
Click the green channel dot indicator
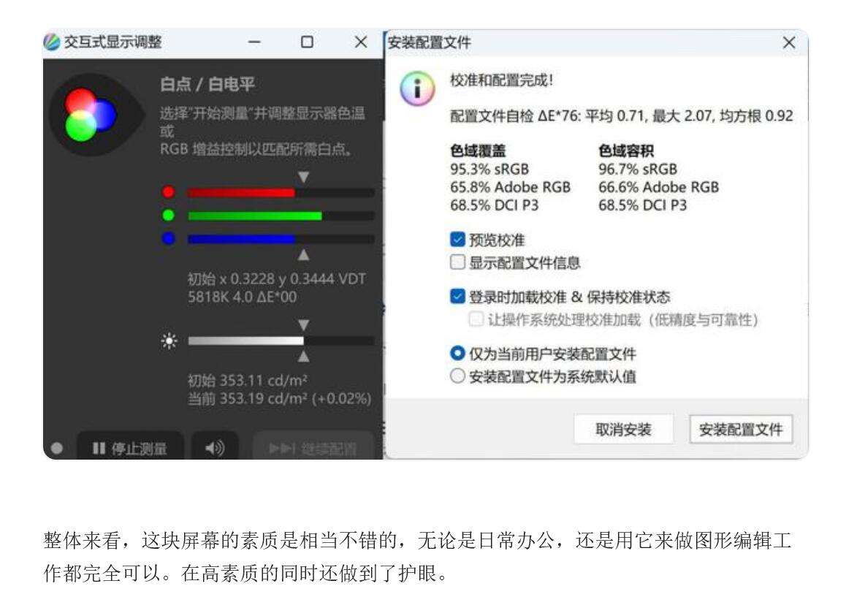point(168,216)
